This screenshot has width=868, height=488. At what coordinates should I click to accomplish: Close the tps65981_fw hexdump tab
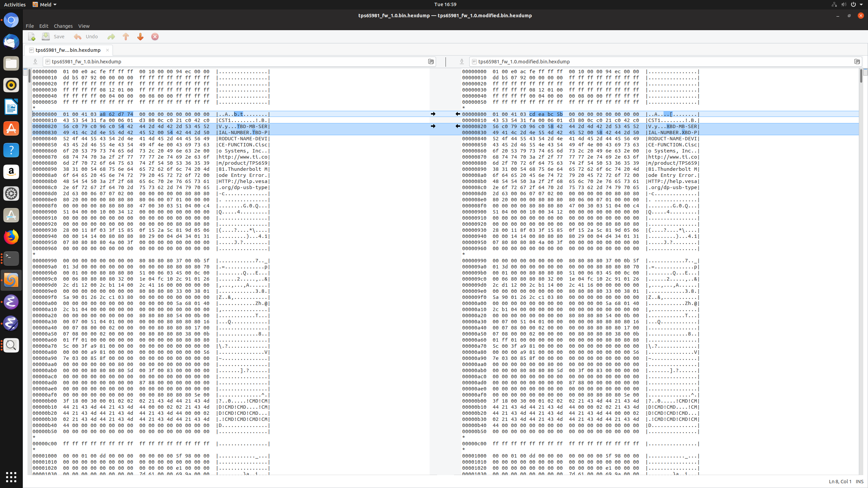click(x=107, y=50)
